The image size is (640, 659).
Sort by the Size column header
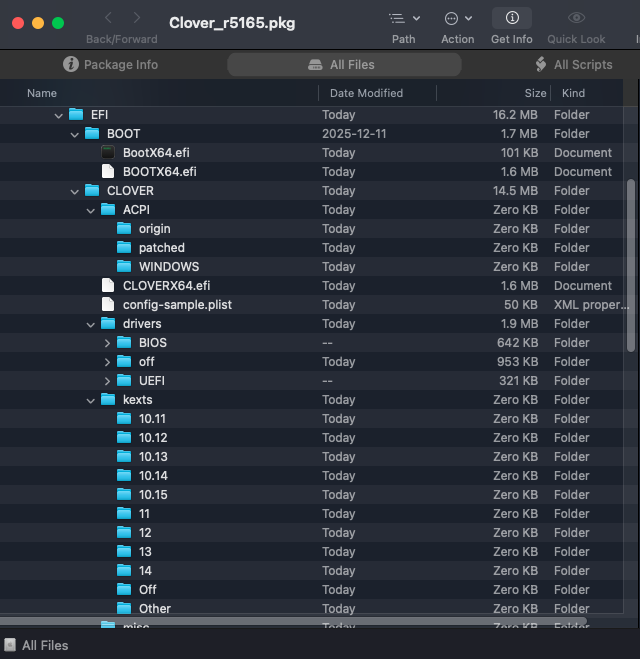[x=535, y=93]
